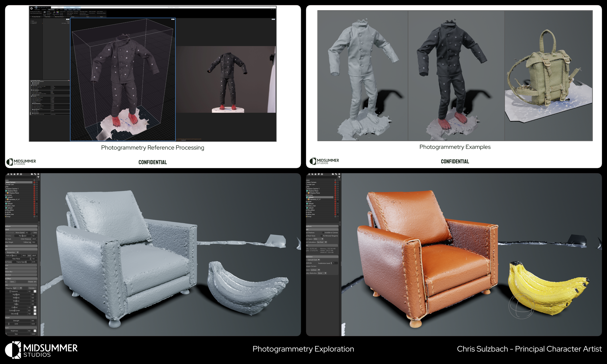This screenshot has height=364, width=607.
Task: Click the red lock icon beside Main Camera, gray-chair panel
Action: pyautogui.click(x=34, y=182)
